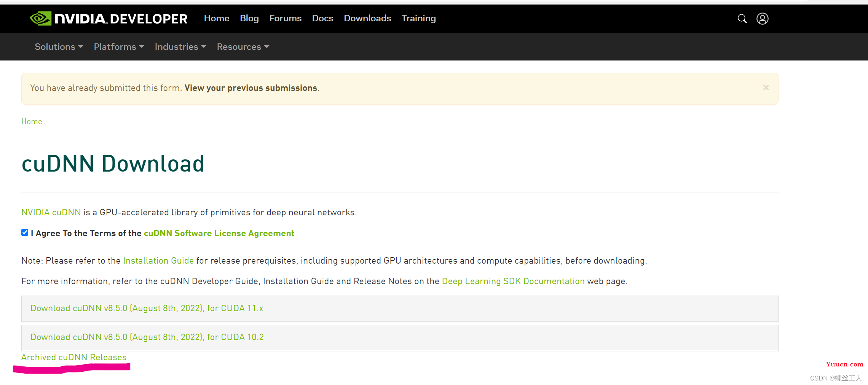Click View your previous submissions link
This screenshot has height=385, width=868.
(251, 88)
